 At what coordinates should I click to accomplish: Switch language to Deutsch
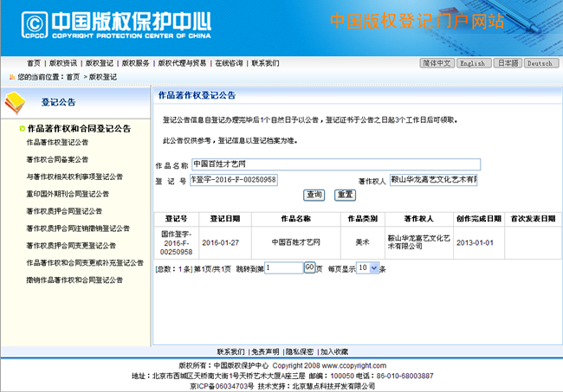pos(539,63)
